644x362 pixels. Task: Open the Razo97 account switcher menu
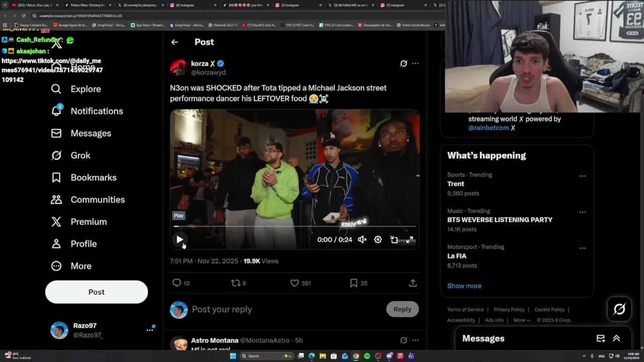pos(103,330)
